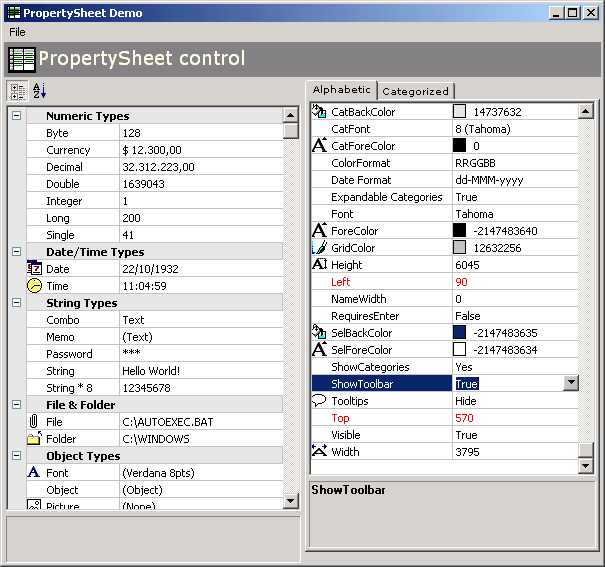The image size is (605, 567).
Task: Click the alphabetic sort toolbar icon
Action: click(x=40, y=91)
